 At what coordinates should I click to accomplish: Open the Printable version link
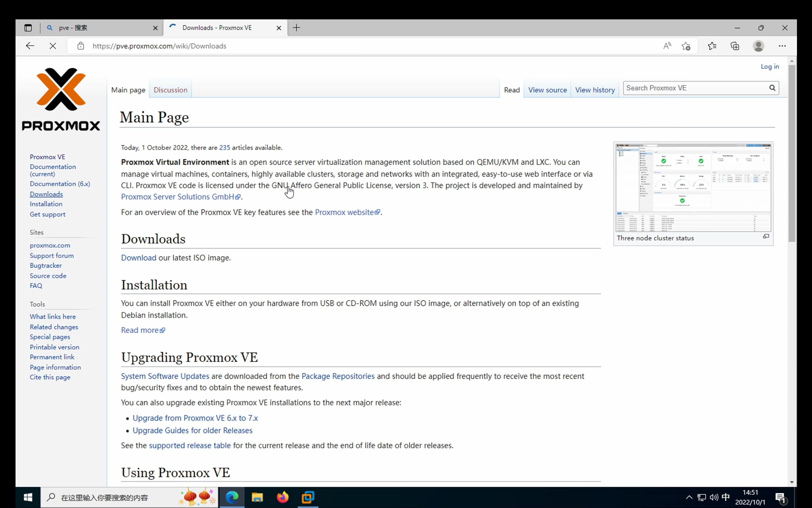pyautogui.click(x=54, y=347)
